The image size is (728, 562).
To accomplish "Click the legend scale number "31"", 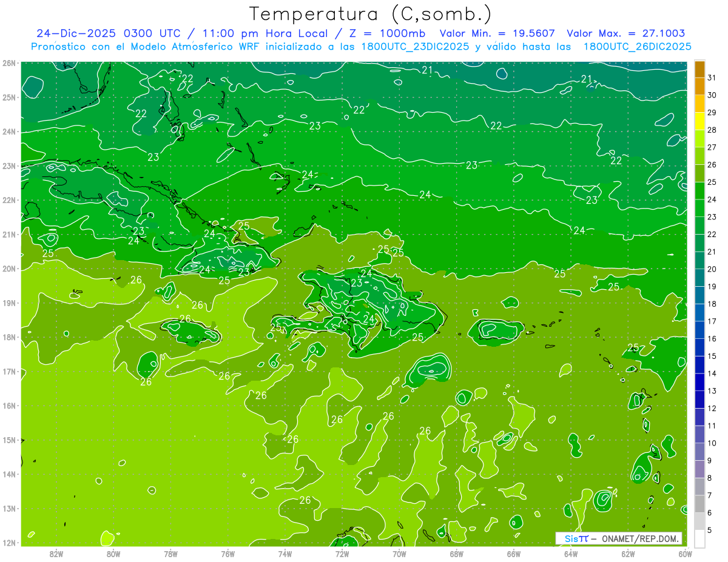I will (x=712, y=78).
